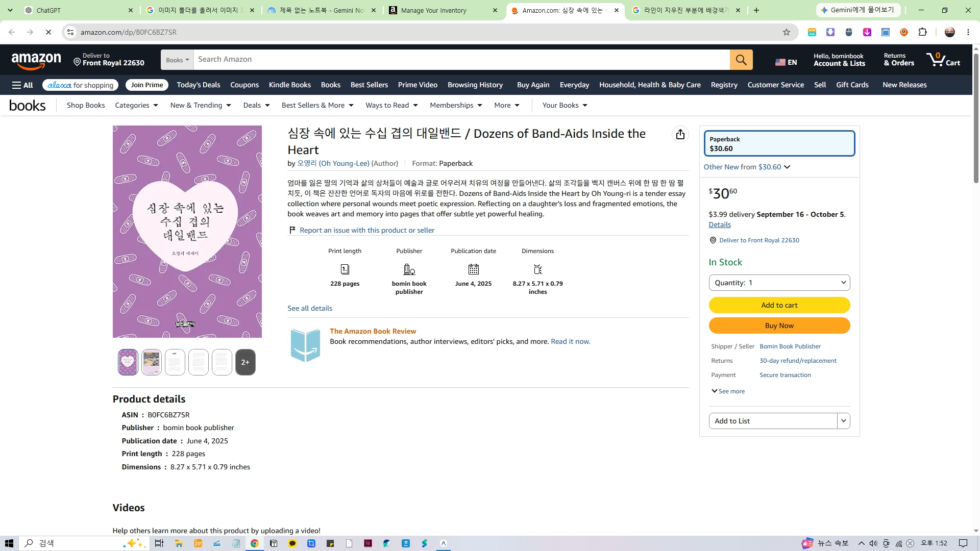The width and height of the screenshot is (980, 551).
Task: Open the Quantity dropdown
Action: [x=779, y=283]
